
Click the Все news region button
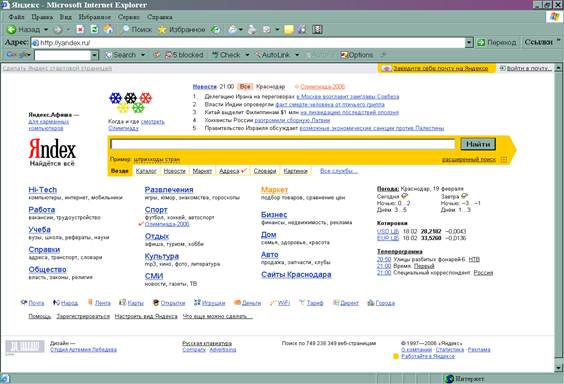tap(245, 87)
